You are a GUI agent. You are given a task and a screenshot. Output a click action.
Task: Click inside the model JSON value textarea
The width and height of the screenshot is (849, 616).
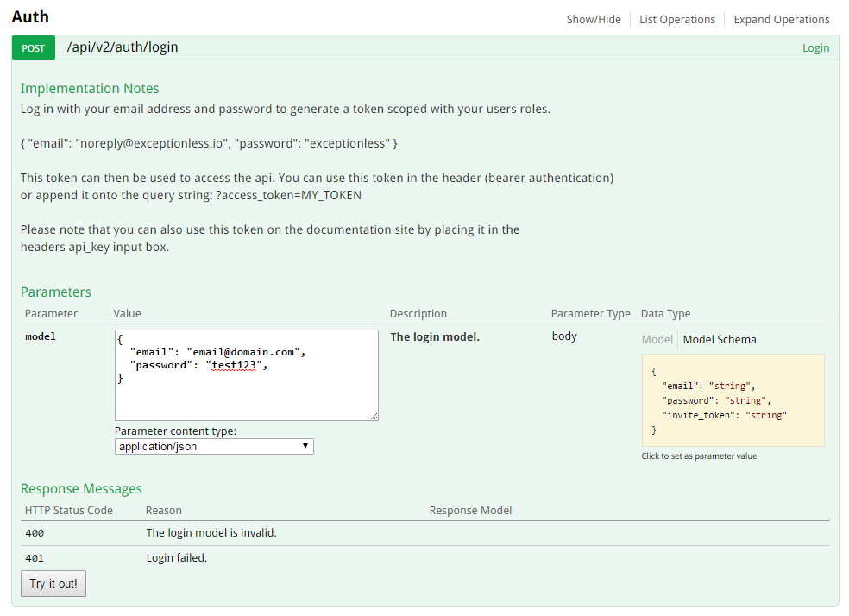coord(247,375)
